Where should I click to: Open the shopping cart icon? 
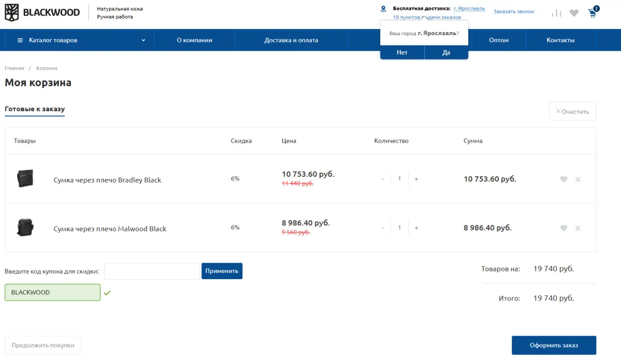[593, 12]
